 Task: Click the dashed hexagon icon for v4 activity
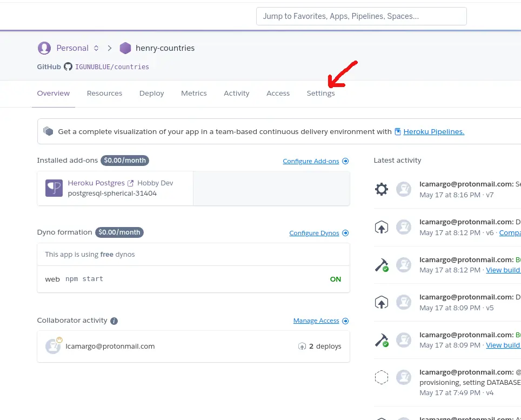[382, 377]
